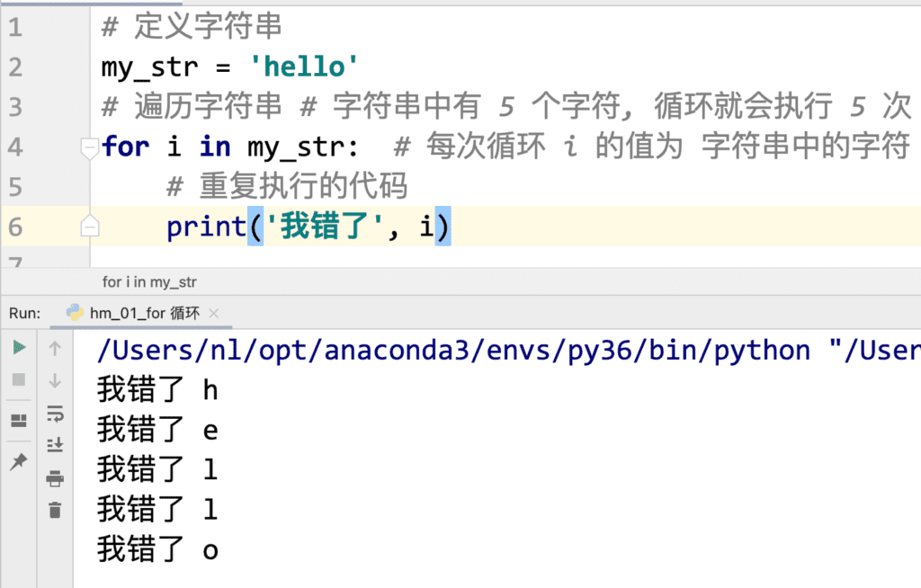921x588 pixels.
Task: Click the Print output icon
Action: click(55, 478)
